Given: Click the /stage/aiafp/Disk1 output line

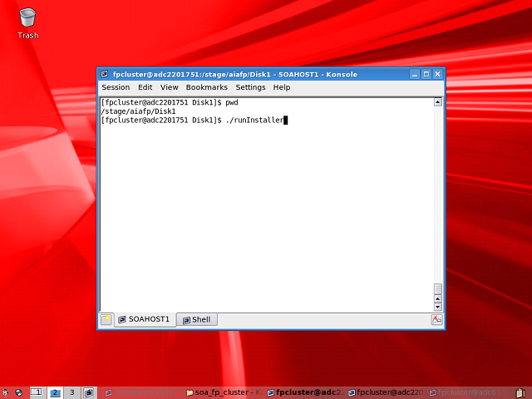Looking at the screenshot, I should tap(139, 111).
